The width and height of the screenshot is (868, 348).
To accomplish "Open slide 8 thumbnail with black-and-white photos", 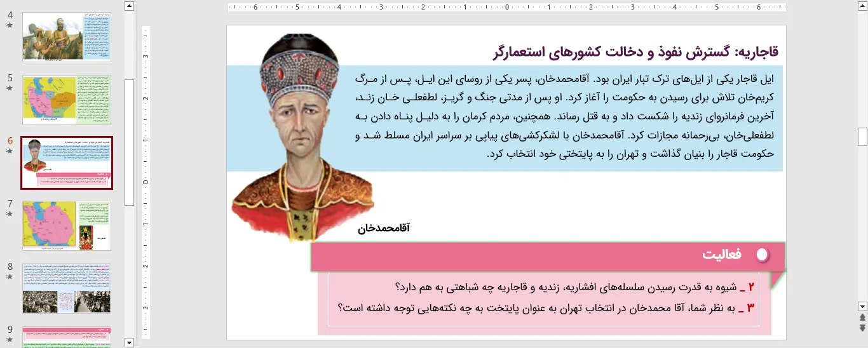I will click(67, 288).
